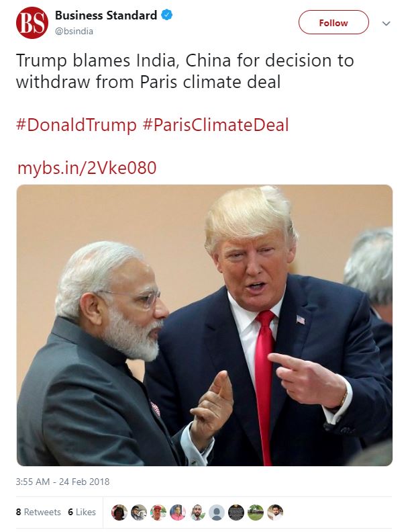Enlarge the tweet's attached photo
The height and width of the screenshot is (532, 414).
coord(205,325)
